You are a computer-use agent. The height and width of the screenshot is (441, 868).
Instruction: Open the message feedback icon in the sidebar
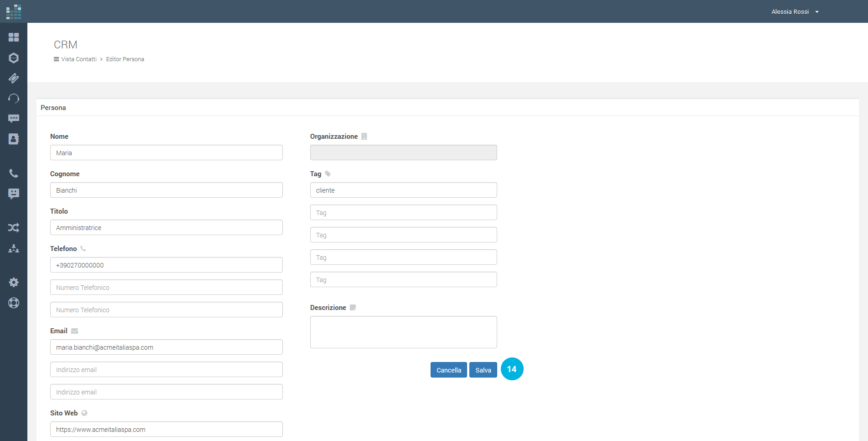(x=14, y=194)
